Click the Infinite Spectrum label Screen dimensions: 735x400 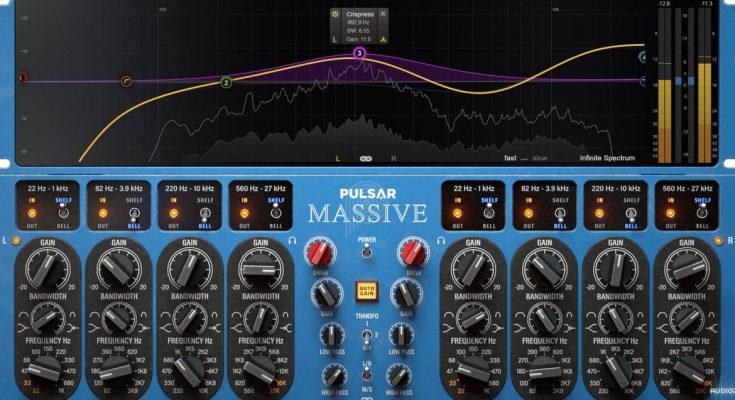click(608, 158)
